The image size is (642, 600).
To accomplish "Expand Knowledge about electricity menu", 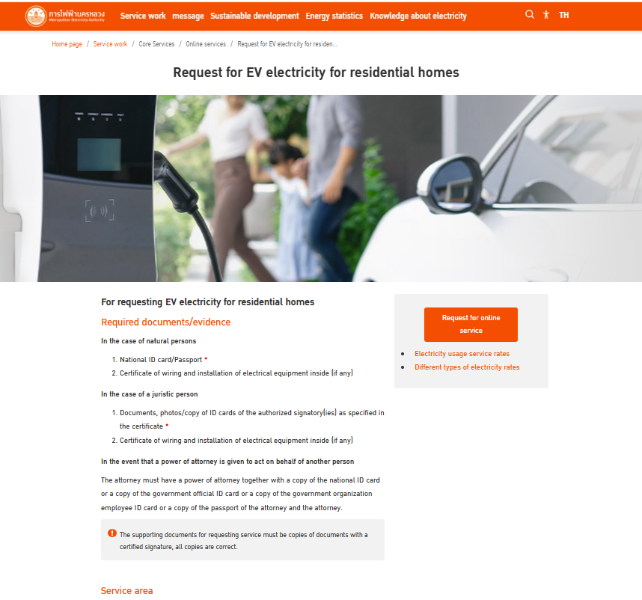I will point(418,16).
